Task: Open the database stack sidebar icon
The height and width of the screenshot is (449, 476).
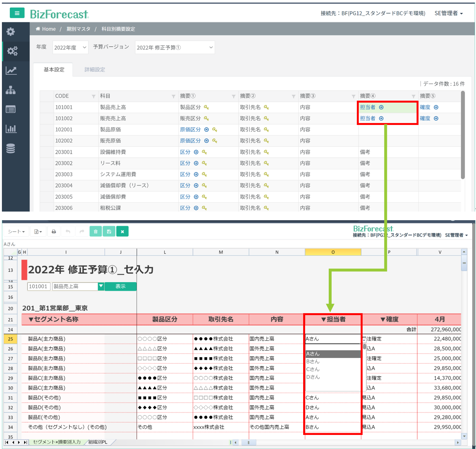Action: tap(11, 149)
